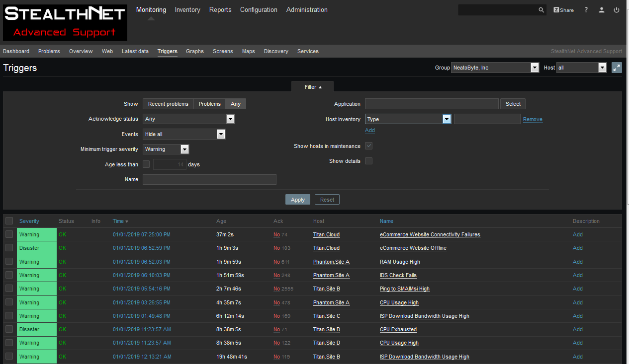Image resolution: width=629 pixels, height=364 pixels.
Task: Switch to the Problems submenu tab
Action: pos(49,51)
